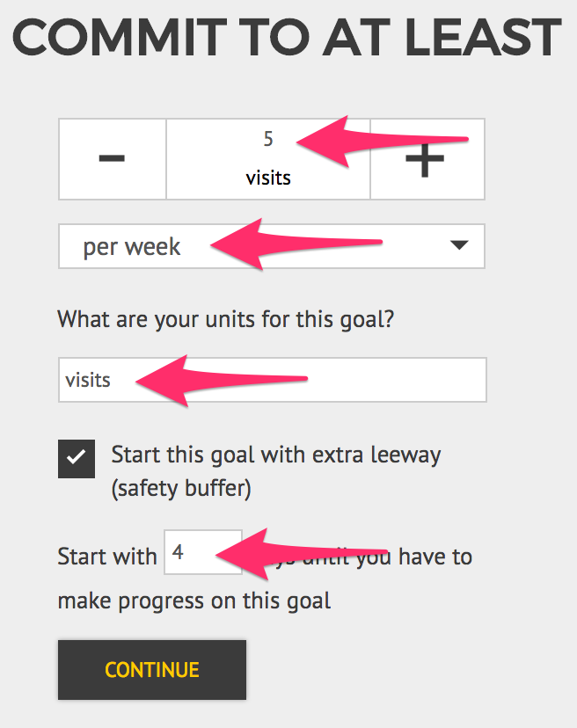Viewport: 577px width, 728px height.
Task: Submit the goal with CONTINUE
Action: tap(151, 669)
